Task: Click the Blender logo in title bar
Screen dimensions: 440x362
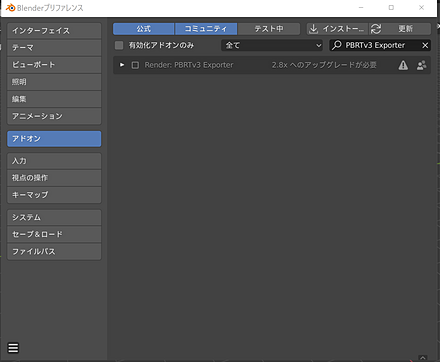Action: (11, 8)
